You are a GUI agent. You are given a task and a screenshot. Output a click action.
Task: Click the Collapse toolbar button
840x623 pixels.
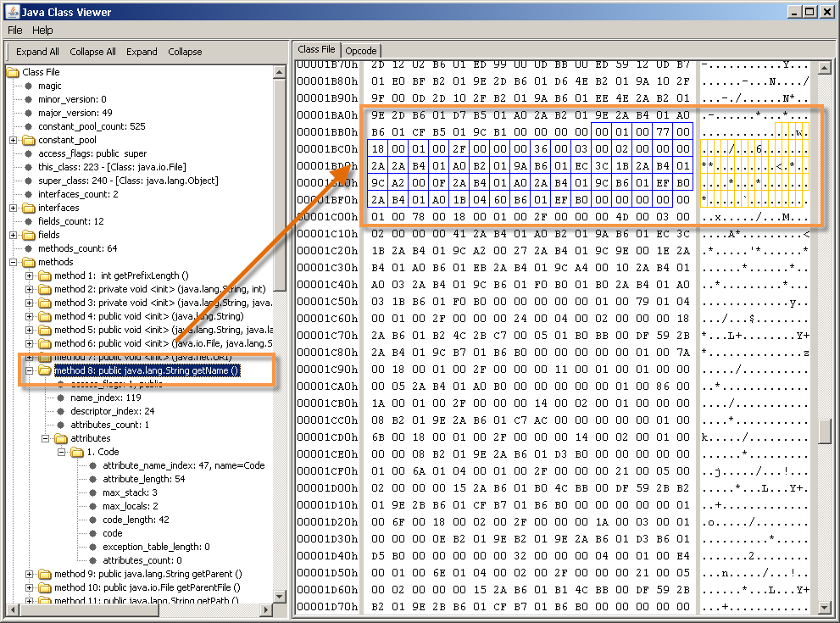point(185,52)
